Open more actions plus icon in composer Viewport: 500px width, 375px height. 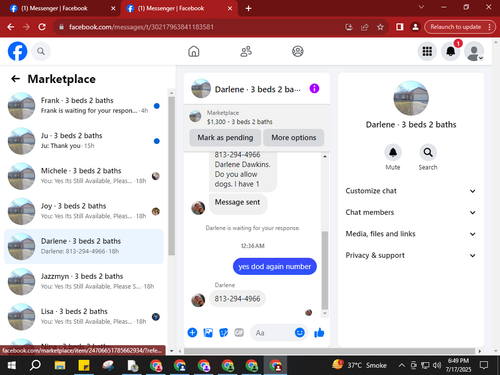[192, 332]
